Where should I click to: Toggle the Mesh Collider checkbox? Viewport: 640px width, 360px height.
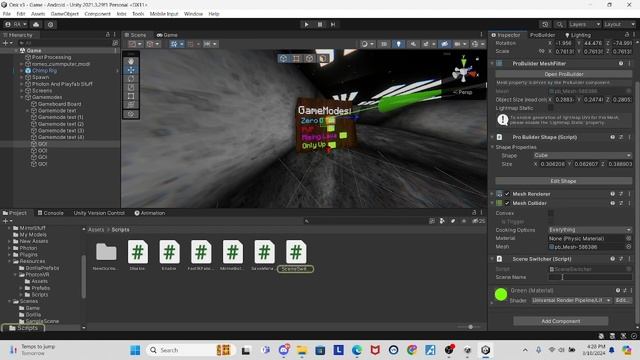click(x=507, y=203)
